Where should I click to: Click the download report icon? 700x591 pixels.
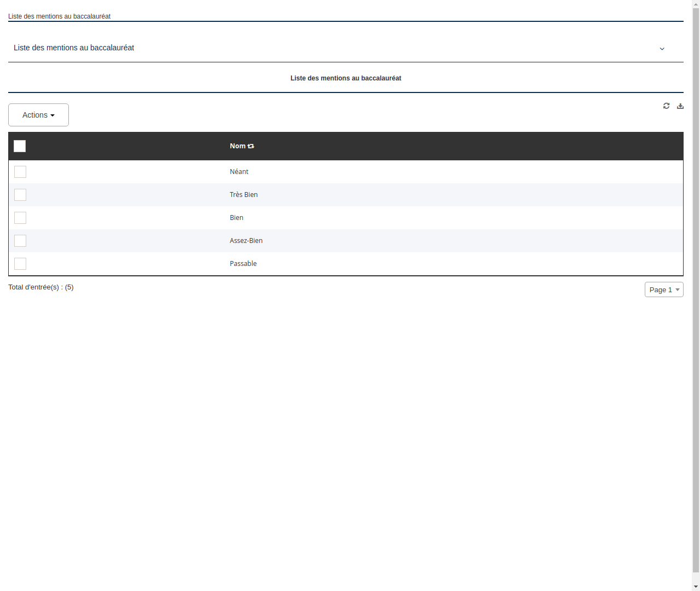680,106
